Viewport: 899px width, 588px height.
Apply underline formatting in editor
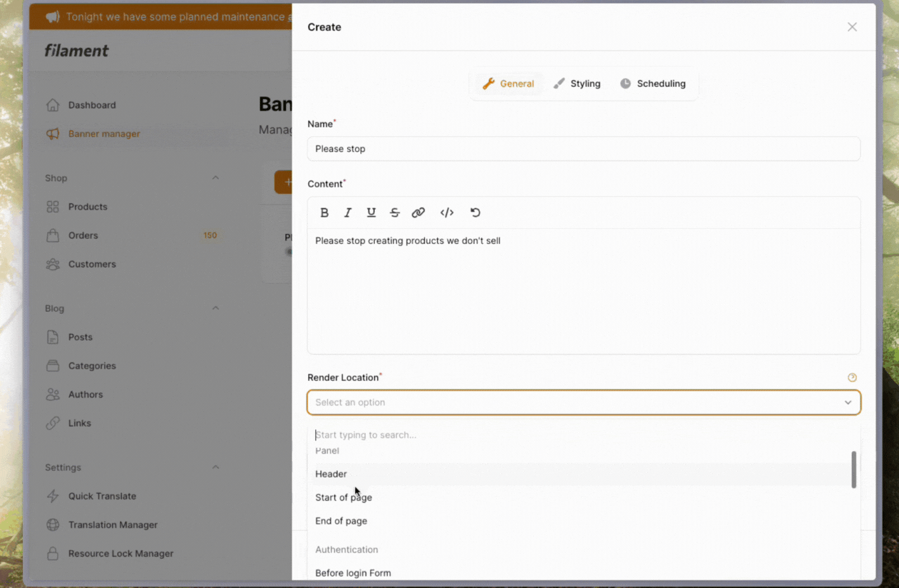pos(371,213)
